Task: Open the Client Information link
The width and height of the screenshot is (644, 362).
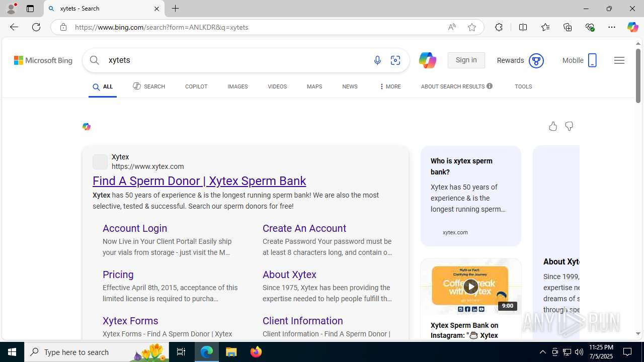Action: pos(303,321)
